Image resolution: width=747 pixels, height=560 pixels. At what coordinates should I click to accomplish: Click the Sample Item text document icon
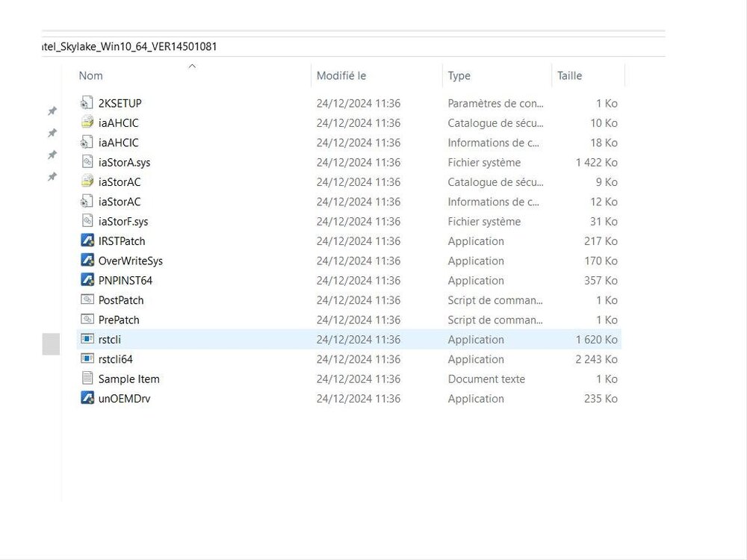coord(87,379)
